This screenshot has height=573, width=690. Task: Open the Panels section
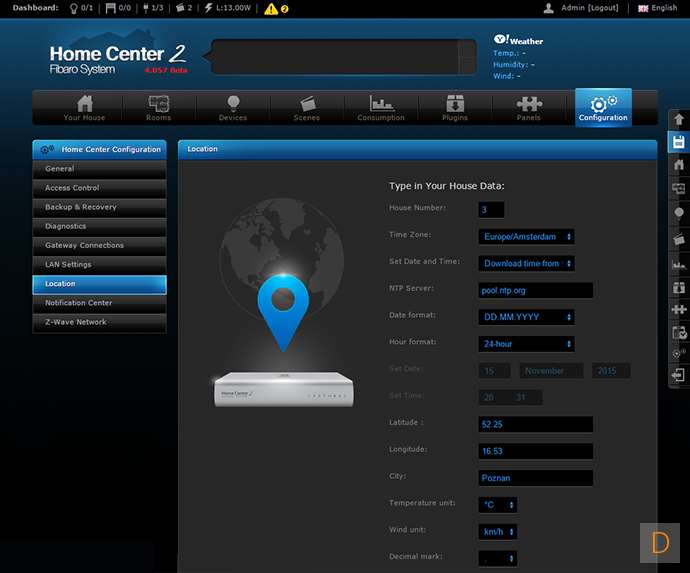click(x=529, y=108)
